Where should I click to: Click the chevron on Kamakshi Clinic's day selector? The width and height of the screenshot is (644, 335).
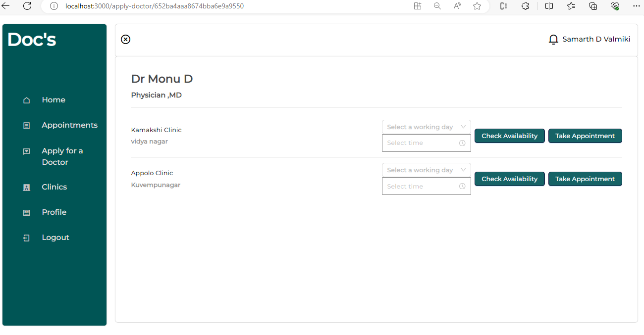coord(464,127)
